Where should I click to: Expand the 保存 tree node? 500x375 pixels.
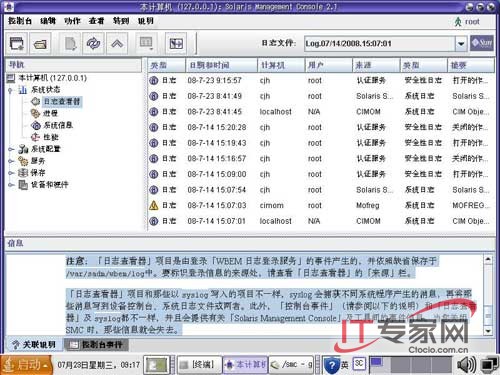tap(11, 173)
